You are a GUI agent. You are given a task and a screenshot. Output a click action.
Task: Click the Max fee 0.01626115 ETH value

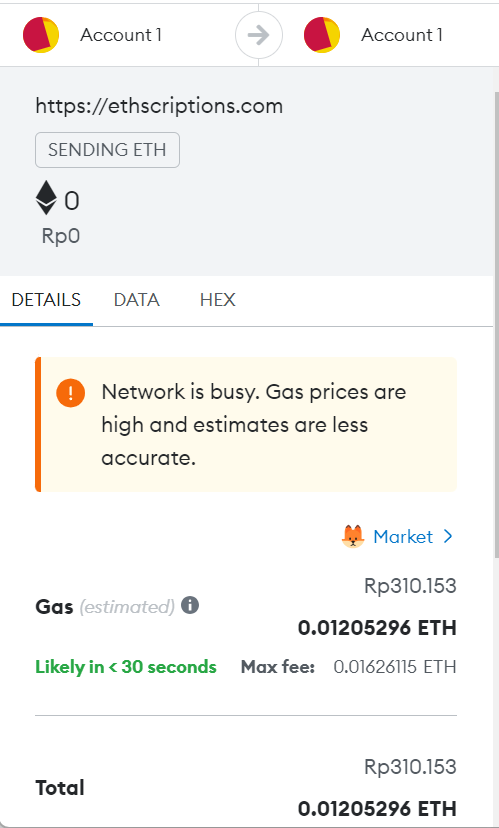(x=395, y=667)
